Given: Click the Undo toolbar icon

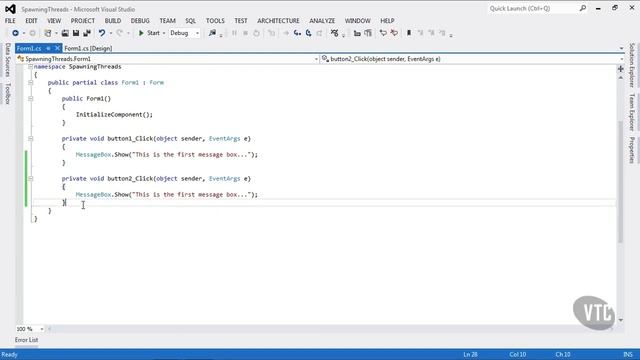Looking at the screenshot, I should pyautogui.click(x=102, y=33).
